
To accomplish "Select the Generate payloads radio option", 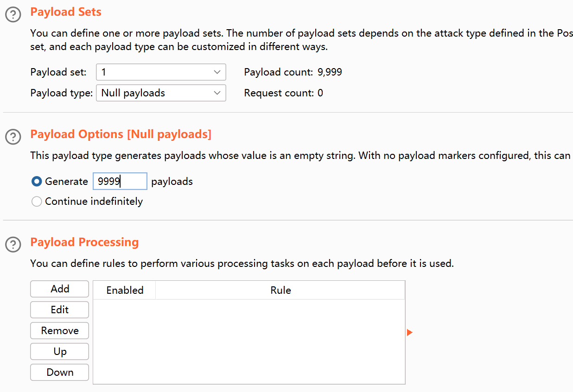I will pos(37,182).
